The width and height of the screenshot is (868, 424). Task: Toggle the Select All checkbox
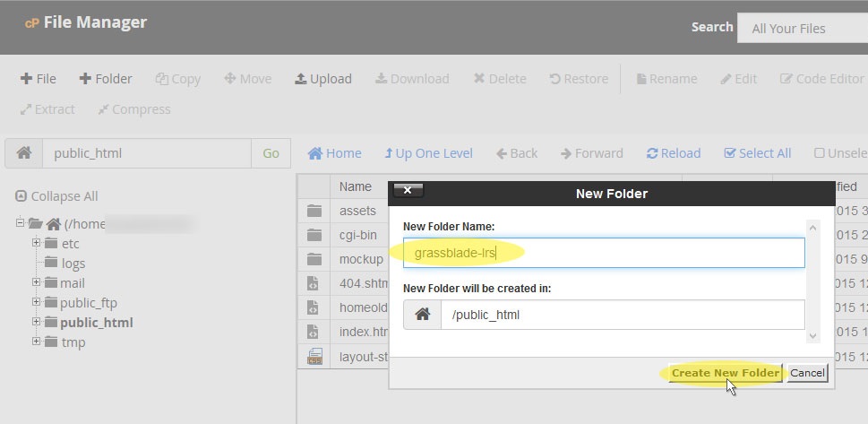730,153
